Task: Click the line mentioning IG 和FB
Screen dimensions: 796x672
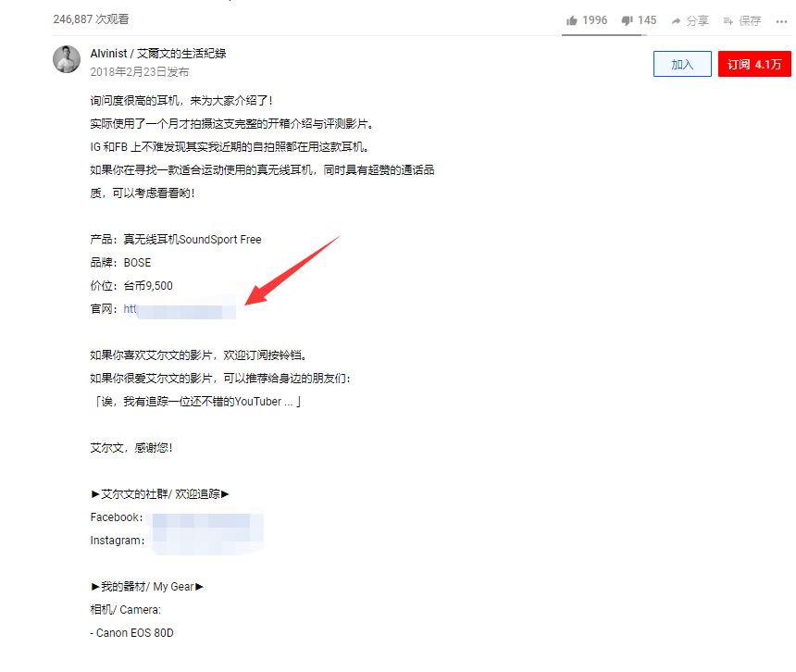Action: click(230, 147)
